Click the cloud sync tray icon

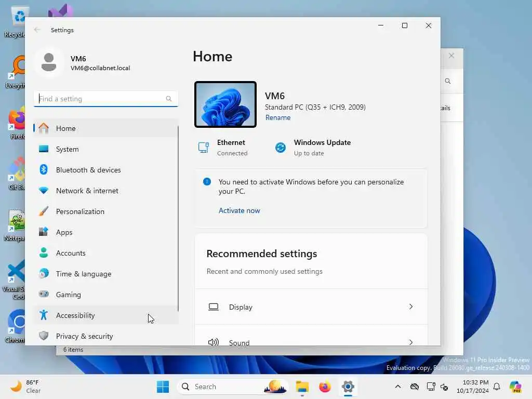415,387
